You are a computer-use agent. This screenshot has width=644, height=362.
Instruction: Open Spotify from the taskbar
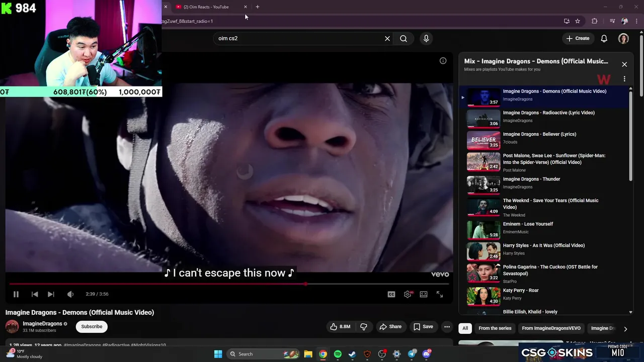338,354
